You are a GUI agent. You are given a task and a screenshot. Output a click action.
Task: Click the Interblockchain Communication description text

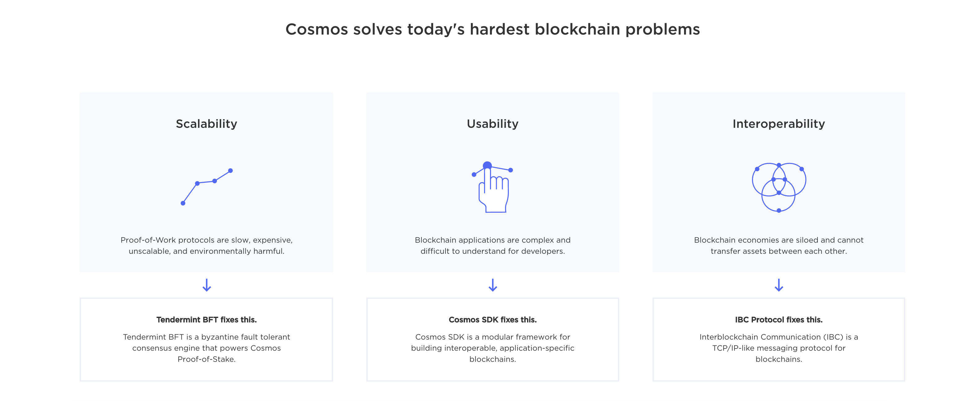[779, 348]
